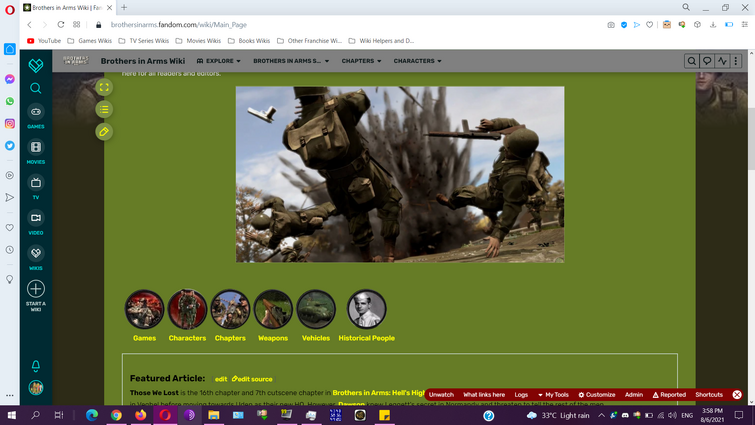Click Start a Wiki plus icon
The height and width of the screenshot is (425, 755).
coord(36,289)
